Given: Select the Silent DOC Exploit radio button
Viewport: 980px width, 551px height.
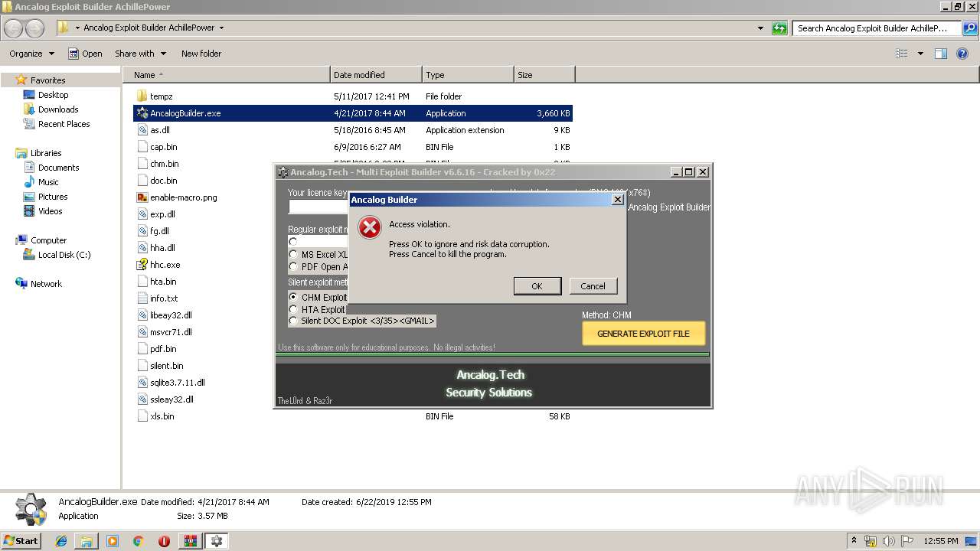Looking at the screenshot, I should pyautogui.click(x=293, y=321).
